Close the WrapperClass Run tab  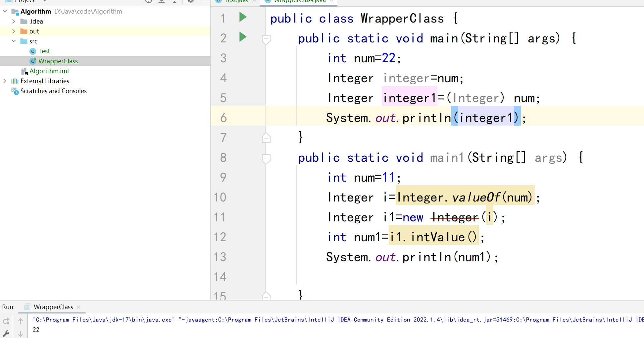click(78, 307)
